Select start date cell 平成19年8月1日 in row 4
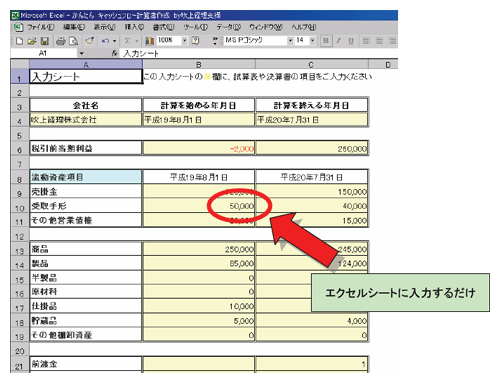Viewport: 500px width, 383px height. pyautogui.click(x=199, y=120)
